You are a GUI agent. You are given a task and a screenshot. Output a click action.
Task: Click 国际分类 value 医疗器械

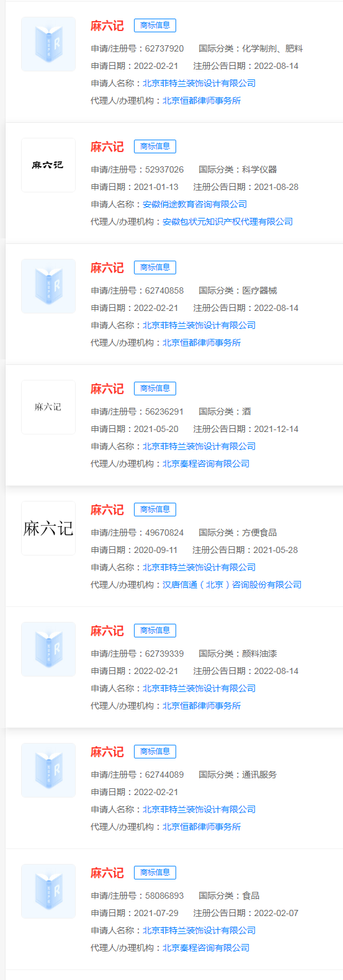259,290
